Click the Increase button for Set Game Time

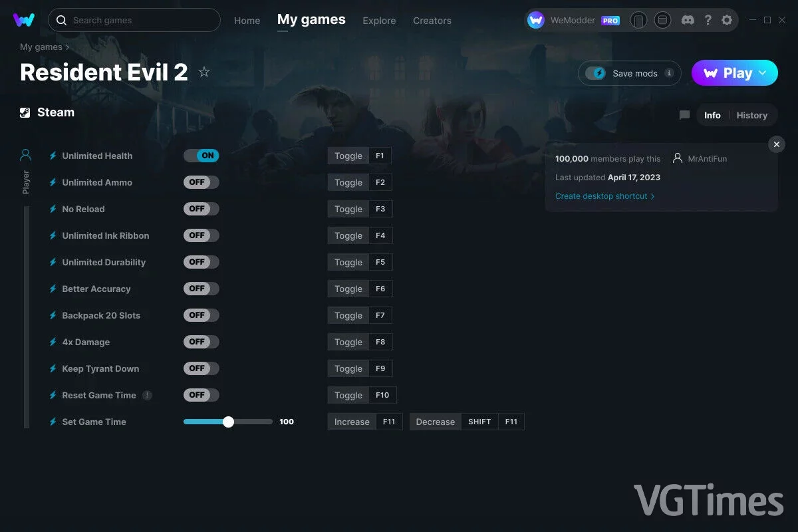(352, 422)
